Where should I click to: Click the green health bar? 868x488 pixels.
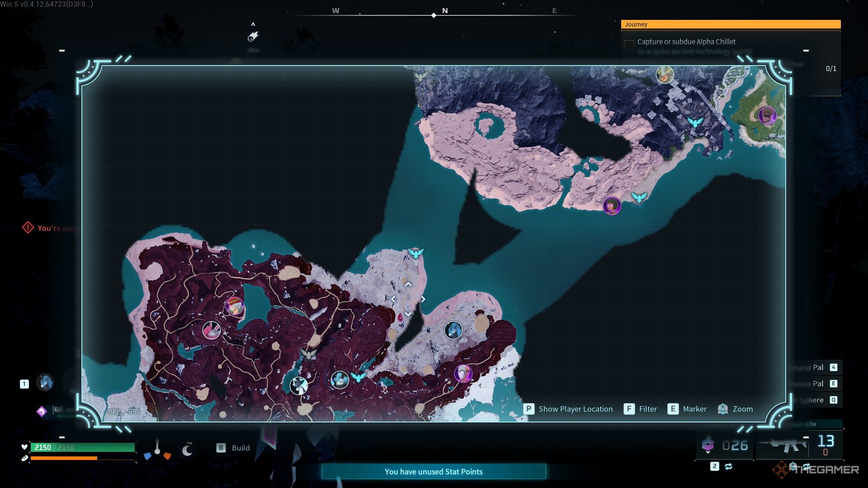83,447
